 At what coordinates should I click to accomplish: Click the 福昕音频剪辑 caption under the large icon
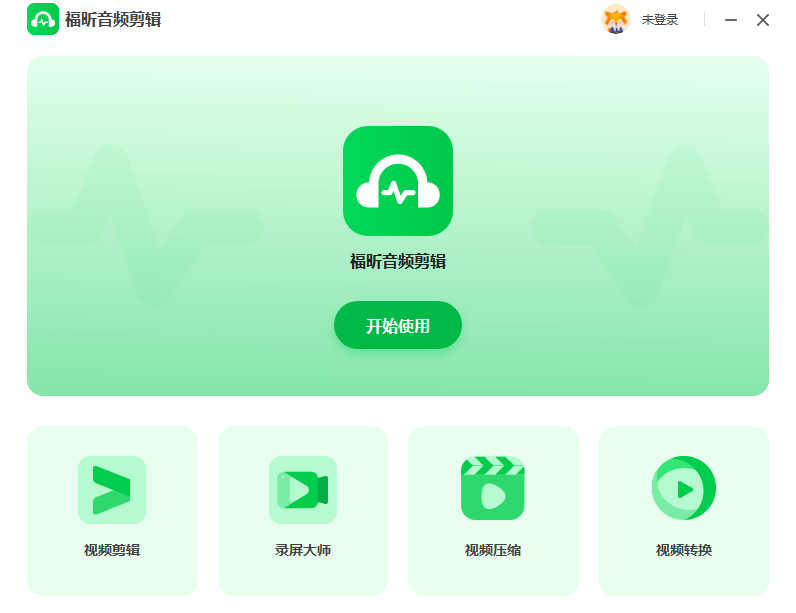398,261
